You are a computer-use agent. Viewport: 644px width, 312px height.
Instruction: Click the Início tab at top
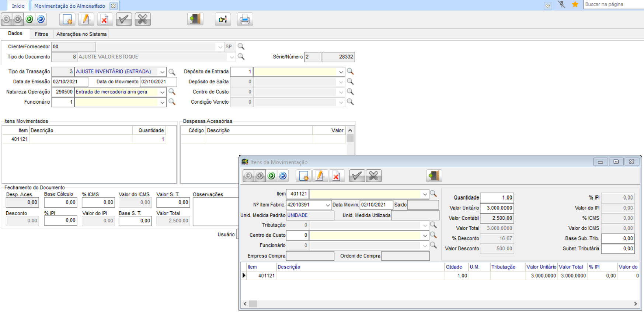tap(18, 6)
